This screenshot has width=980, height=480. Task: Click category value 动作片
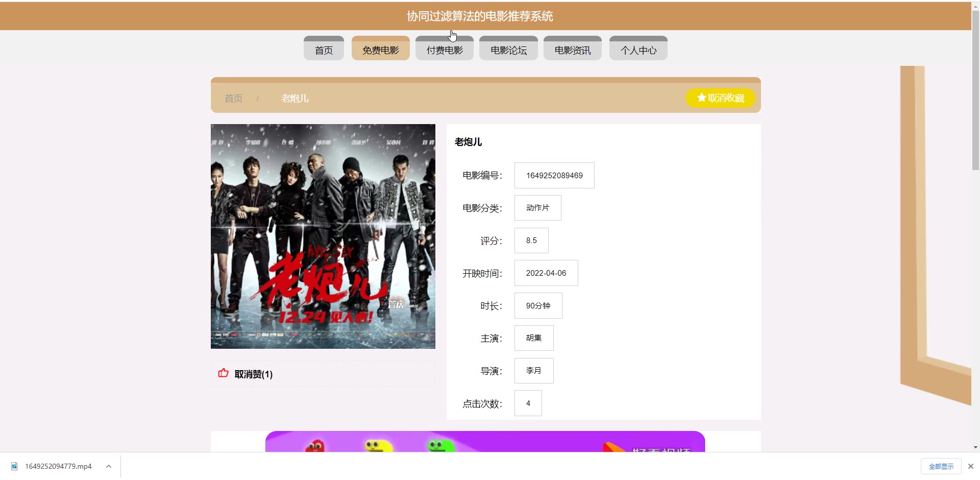point(538,208)
